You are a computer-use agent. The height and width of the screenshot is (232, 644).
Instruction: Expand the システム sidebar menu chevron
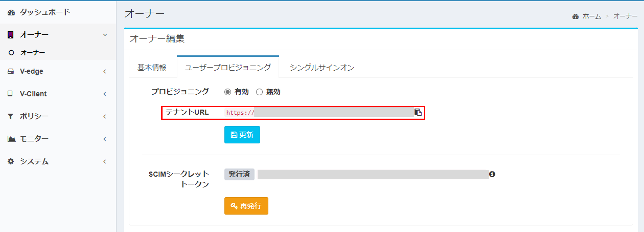pyautogui.click(x=105, y=162)
